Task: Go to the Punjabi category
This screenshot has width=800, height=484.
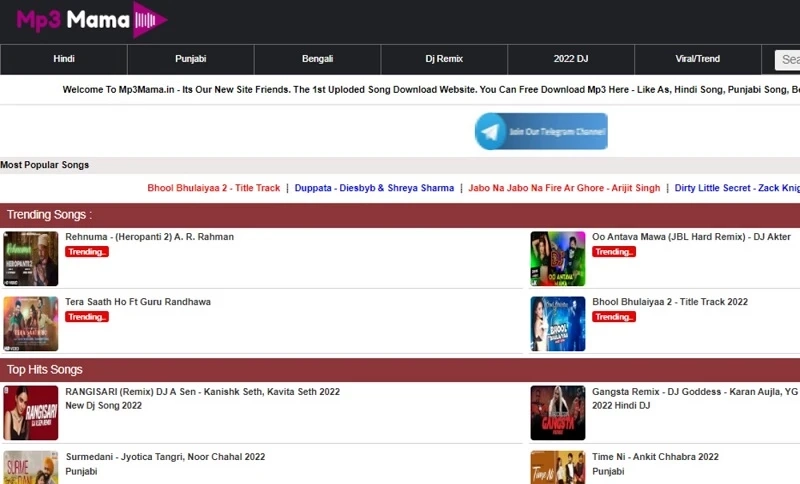Action: pos(190,59)
